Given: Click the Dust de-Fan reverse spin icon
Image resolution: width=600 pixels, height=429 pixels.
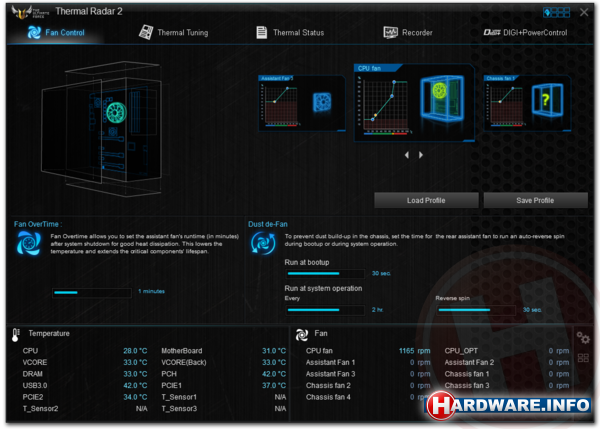Looking at the screenshot, I should point(263,243).
